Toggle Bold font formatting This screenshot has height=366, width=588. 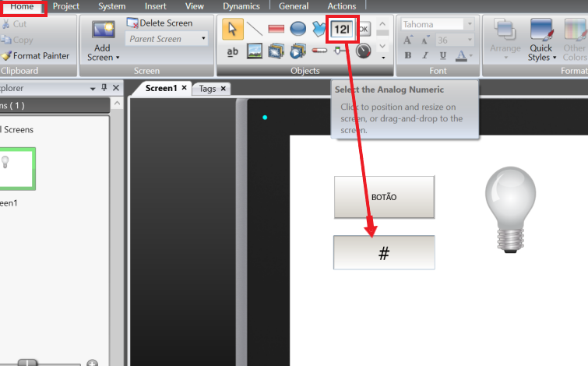pyautogui.click(x=408, y=55)
